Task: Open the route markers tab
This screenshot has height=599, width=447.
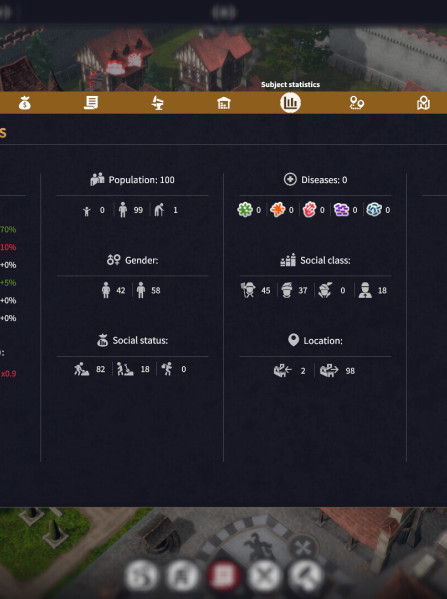Action: 357,103
